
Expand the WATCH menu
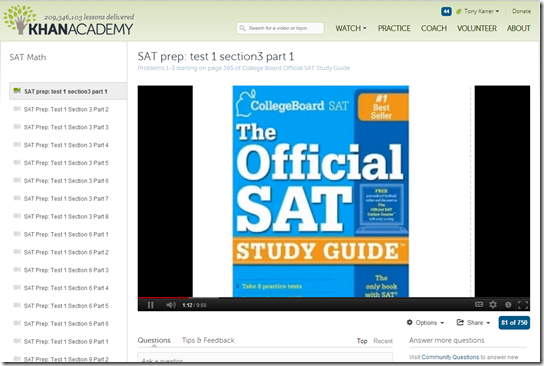point(350,28)
